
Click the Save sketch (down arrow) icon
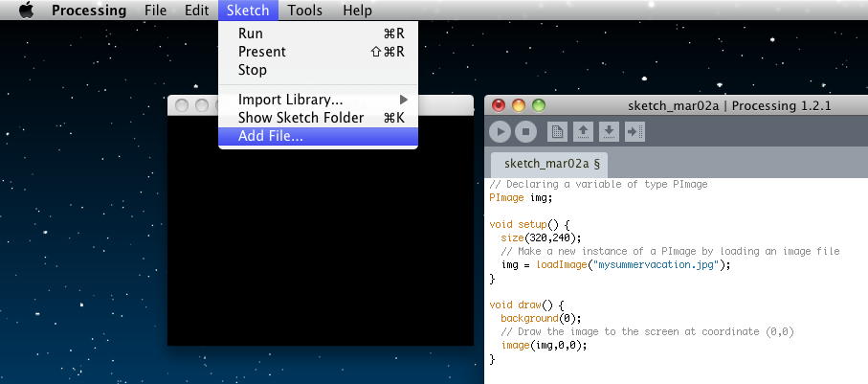609,132
